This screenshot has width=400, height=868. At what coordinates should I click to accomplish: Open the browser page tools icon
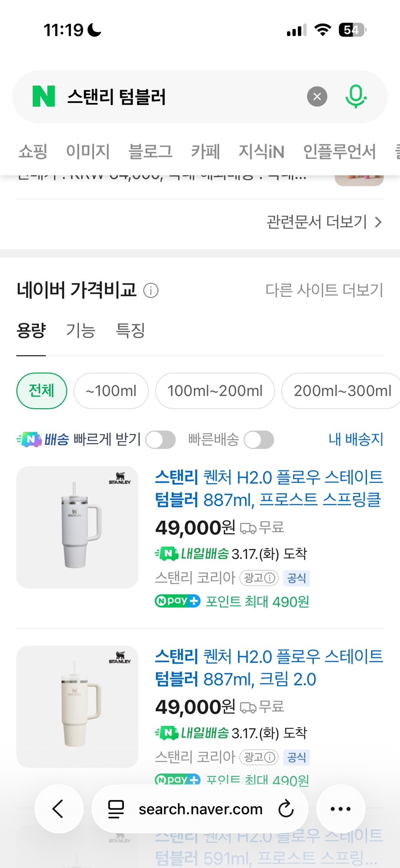(116, 809)
